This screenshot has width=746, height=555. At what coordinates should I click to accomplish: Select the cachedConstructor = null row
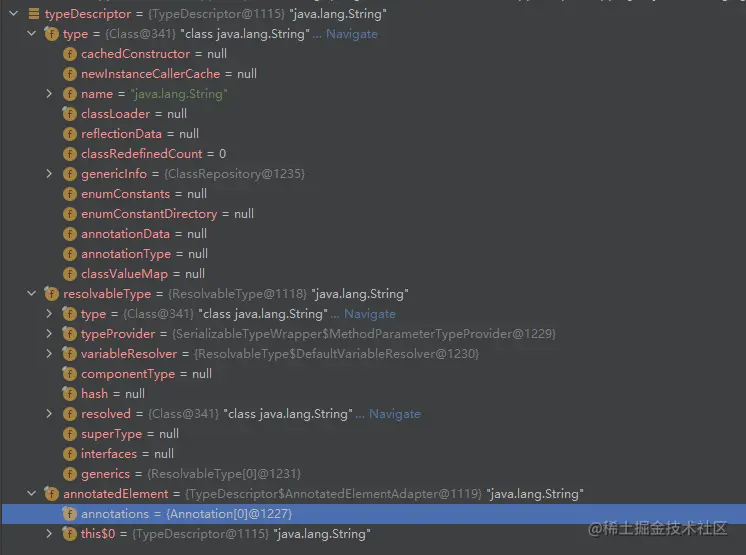click(x=373, y=54)
